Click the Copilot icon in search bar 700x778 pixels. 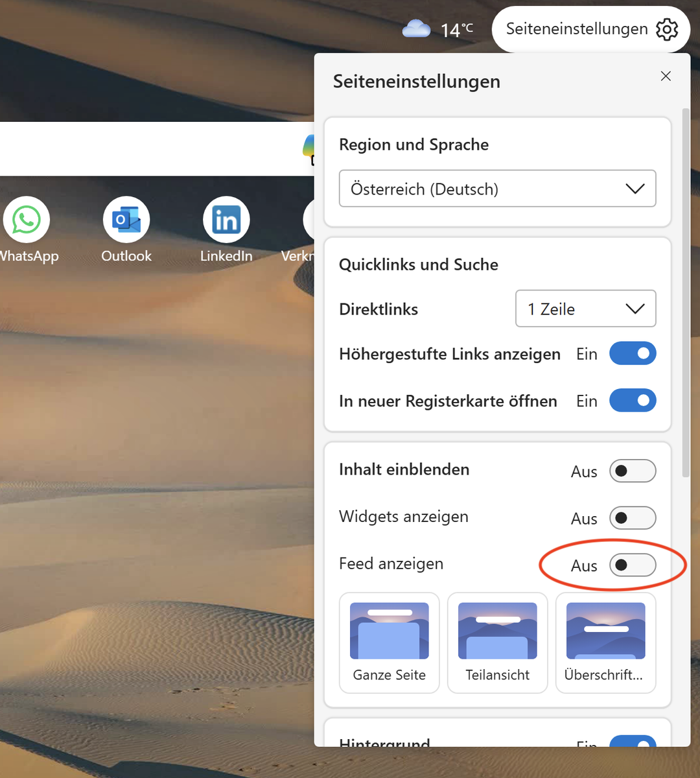[309, 148]
